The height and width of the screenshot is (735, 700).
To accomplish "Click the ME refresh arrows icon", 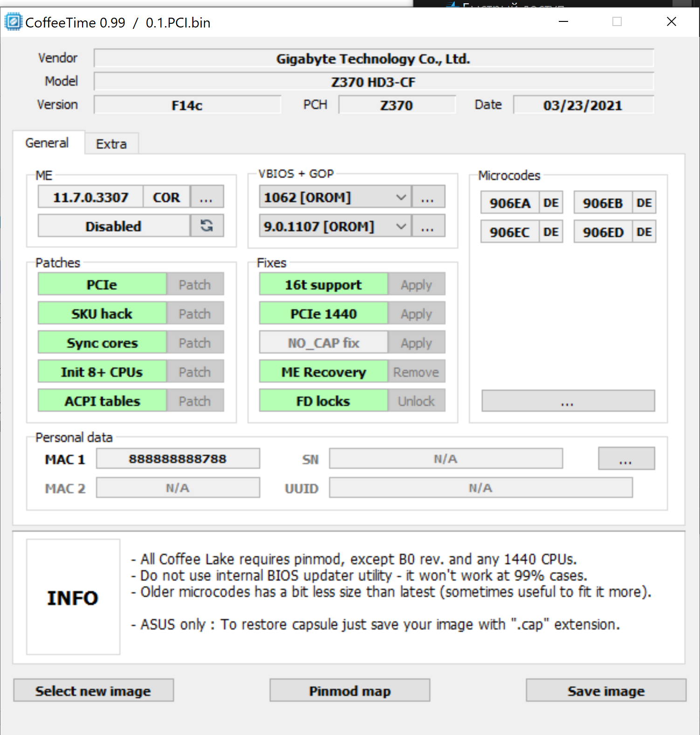I will [x=207, y=226].
